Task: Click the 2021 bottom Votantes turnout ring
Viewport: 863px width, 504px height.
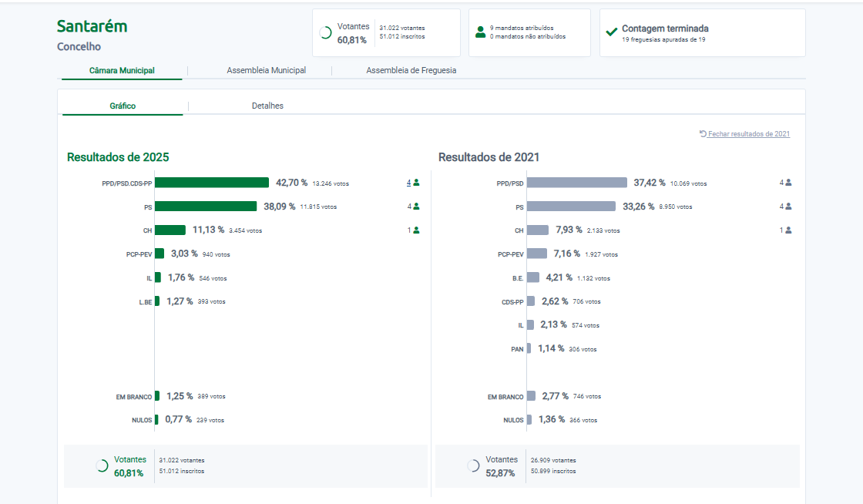Action: (x=473, y=465)
